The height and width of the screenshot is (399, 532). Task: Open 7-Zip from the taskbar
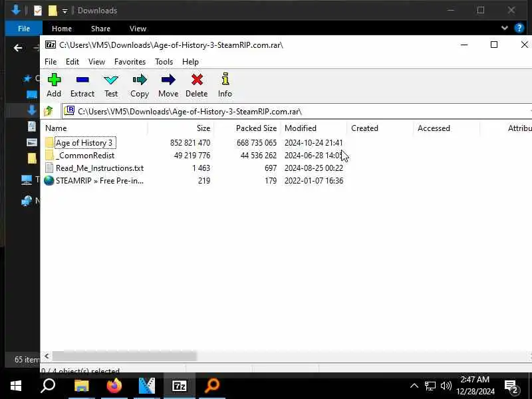coord(179,386)
